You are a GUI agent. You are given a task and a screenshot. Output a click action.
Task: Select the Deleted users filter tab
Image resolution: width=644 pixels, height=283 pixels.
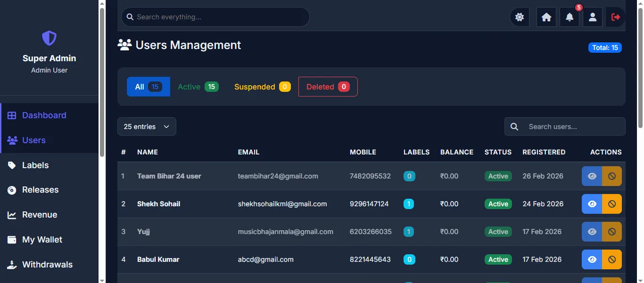coord(328,87)
